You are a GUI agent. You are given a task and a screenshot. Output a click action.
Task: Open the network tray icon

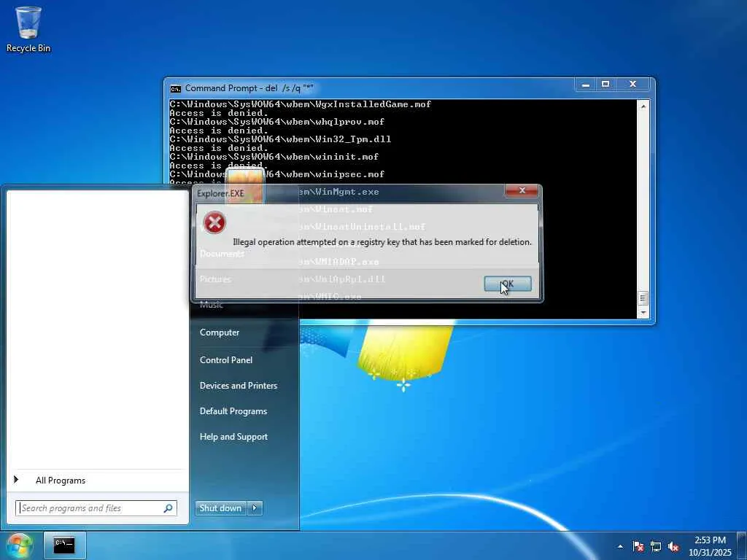click(656, 547)
